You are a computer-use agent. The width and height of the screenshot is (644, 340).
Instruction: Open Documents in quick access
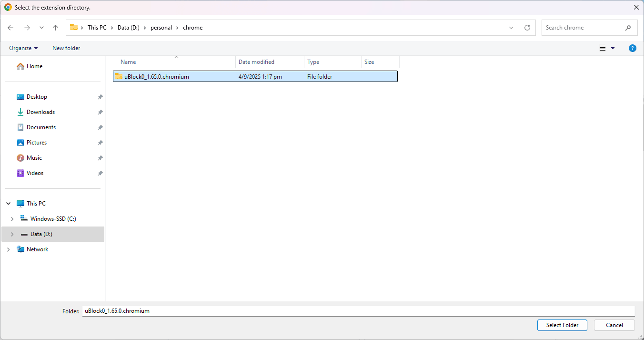(x=36, y=127)
